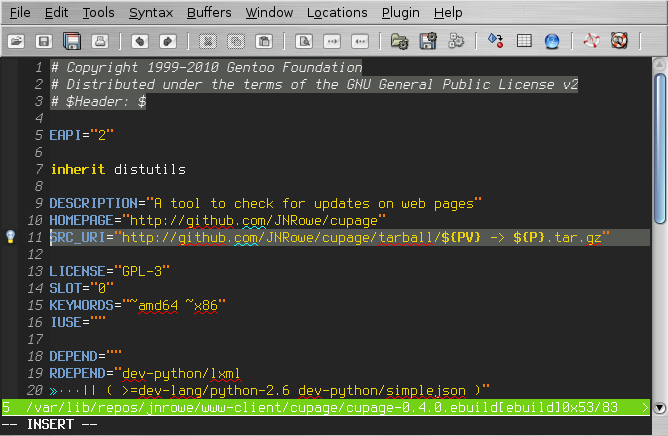Click 'dev-python/simplejson' on line 20
The width and height of the screenshot is (668, 436).
382,391
